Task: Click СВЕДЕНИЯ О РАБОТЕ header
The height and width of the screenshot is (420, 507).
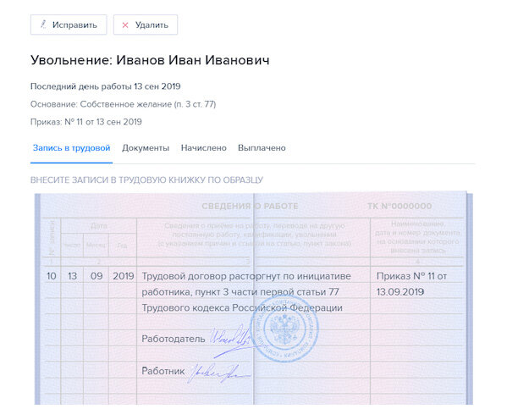Action: (x=250, y=206)
